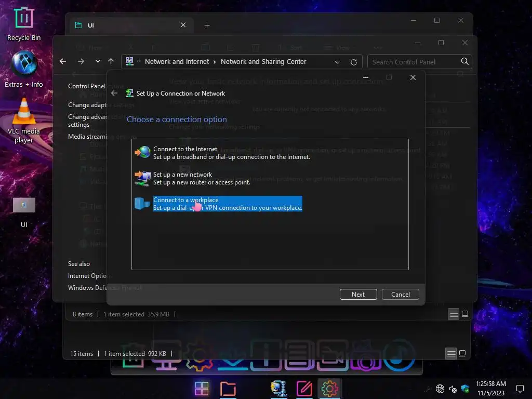Open recent locations dropdown in Control Panel
The width and height of the screenshot is (532, 399).
tap(98, 61)
